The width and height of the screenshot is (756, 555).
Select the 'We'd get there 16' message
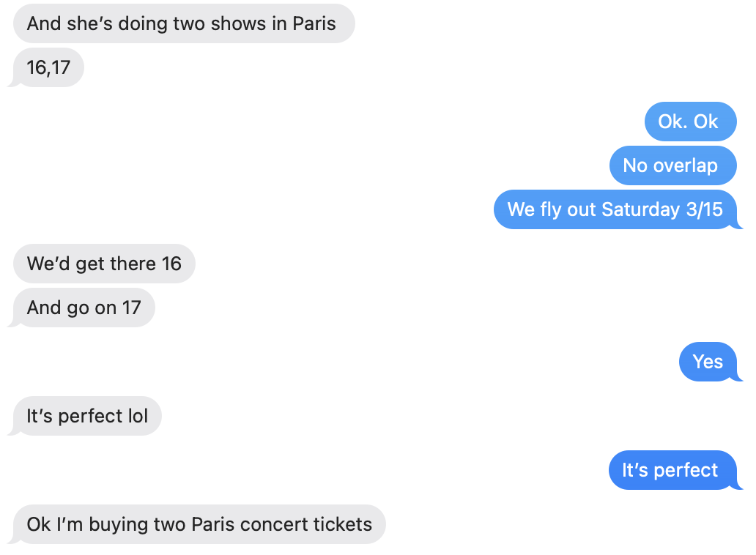click(x=103, y=264)
